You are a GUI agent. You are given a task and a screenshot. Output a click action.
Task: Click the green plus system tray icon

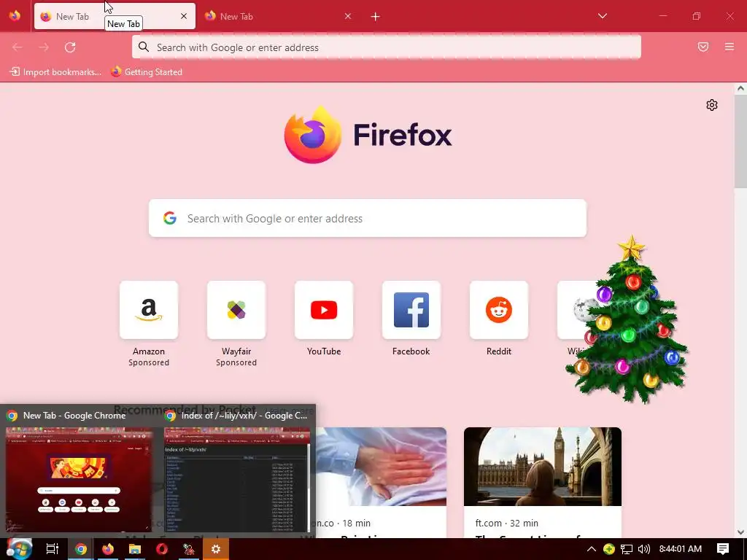coord(609,549)
